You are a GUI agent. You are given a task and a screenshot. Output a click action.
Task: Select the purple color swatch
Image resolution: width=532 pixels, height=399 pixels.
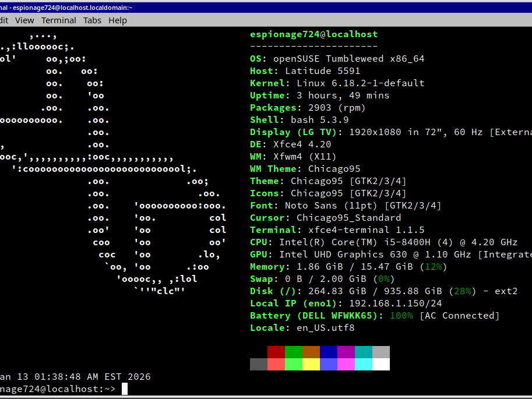(345, 352)
